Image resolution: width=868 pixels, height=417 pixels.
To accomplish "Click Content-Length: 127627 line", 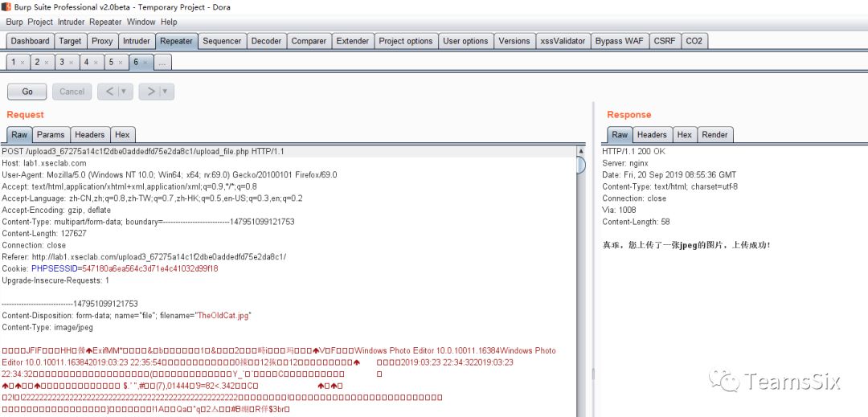I will 44,233.
